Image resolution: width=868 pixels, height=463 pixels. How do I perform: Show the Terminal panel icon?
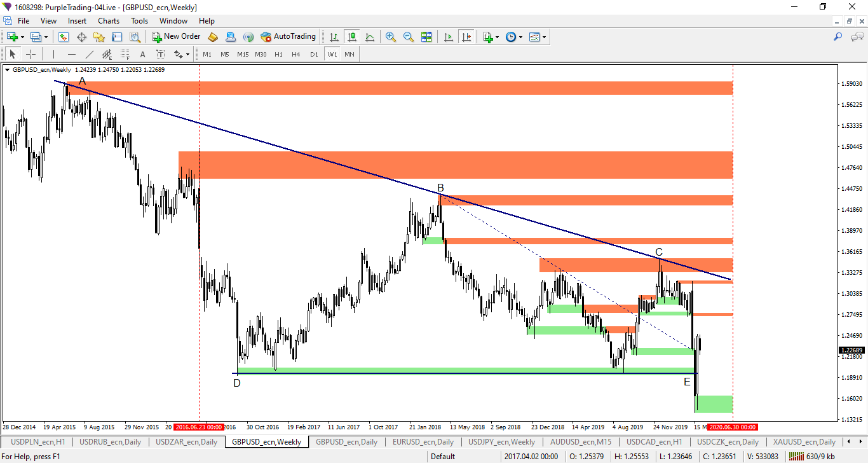point(117,37)
